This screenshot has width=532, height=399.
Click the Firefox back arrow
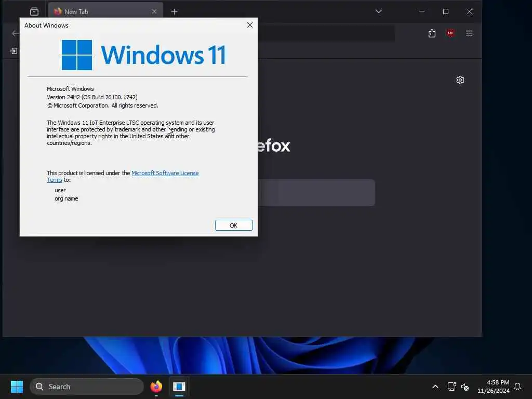point(15,33)
